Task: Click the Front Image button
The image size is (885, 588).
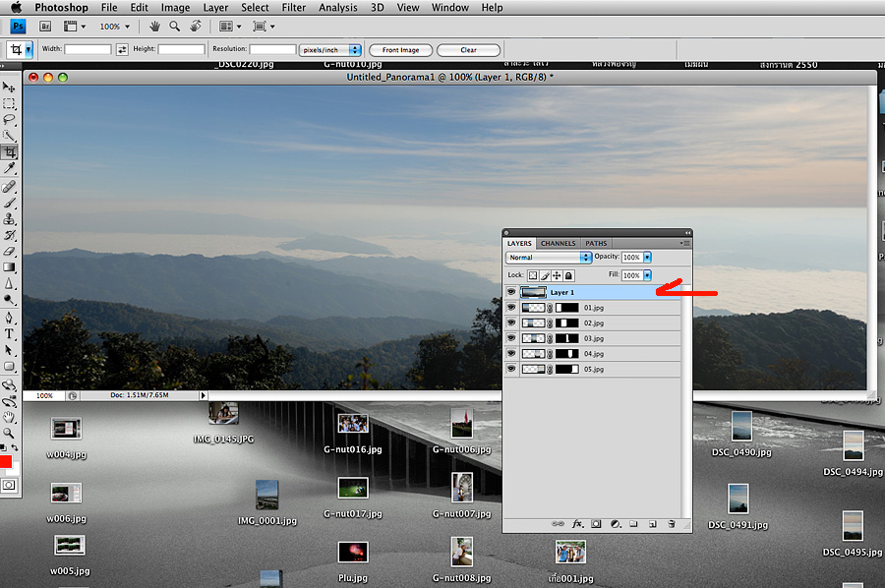Action: 400,50
